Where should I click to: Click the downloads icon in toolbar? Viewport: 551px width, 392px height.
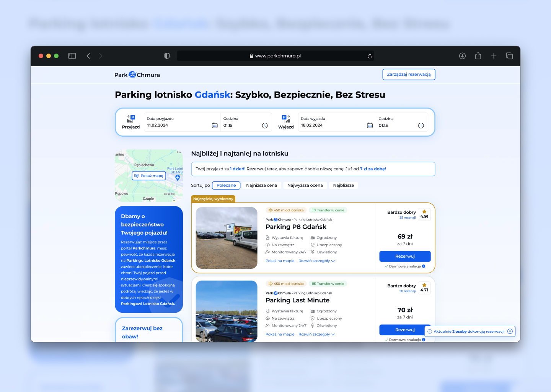pyautogui.click(x=462, y=56)
